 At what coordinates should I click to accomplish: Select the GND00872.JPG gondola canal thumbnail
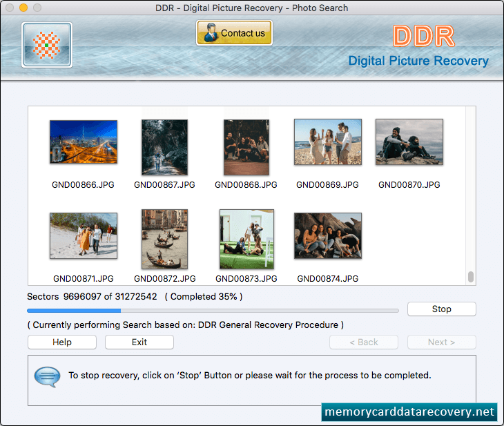click(x=164, y=239)
